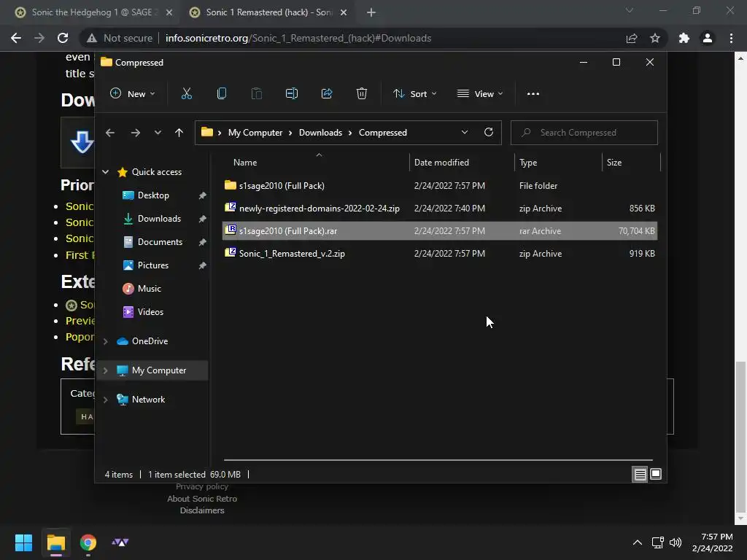
Task: Open recent locations chevron in navigation
Action: [x=158, y=133]
